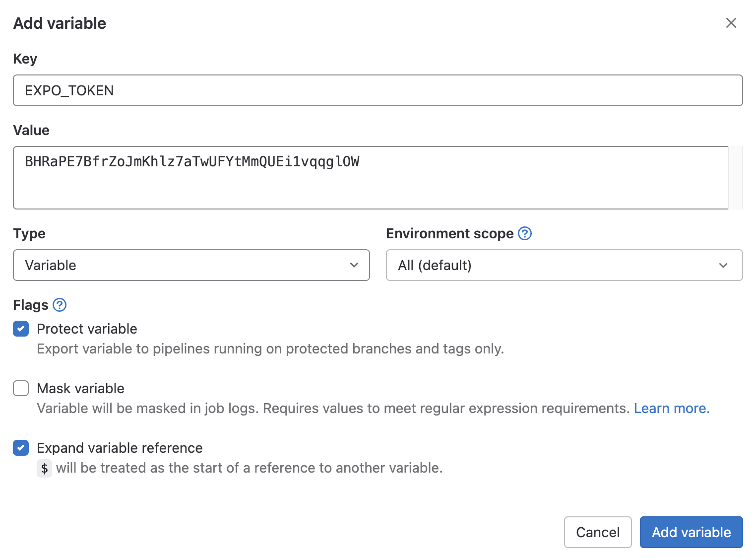The width and height of the screenshot is (756, 559).
Task: Click the Value text area scrollbar
Action: [735, 178]
